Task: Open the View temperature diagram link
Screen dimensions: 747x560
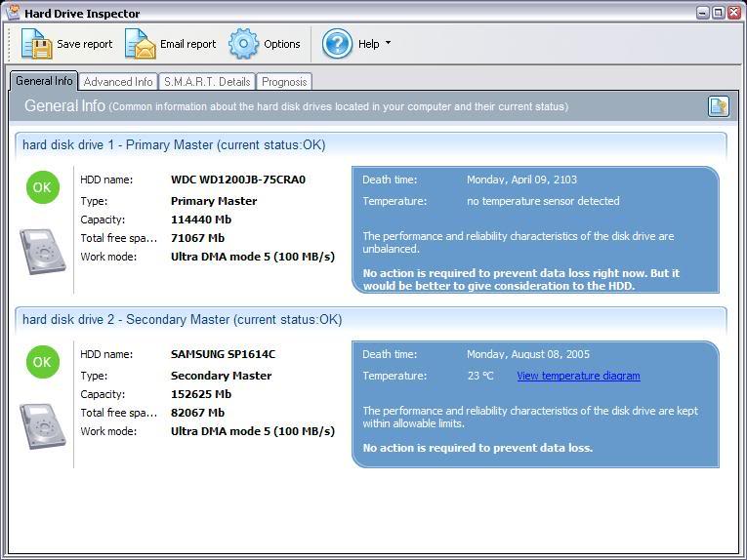Action: [578, 376]
